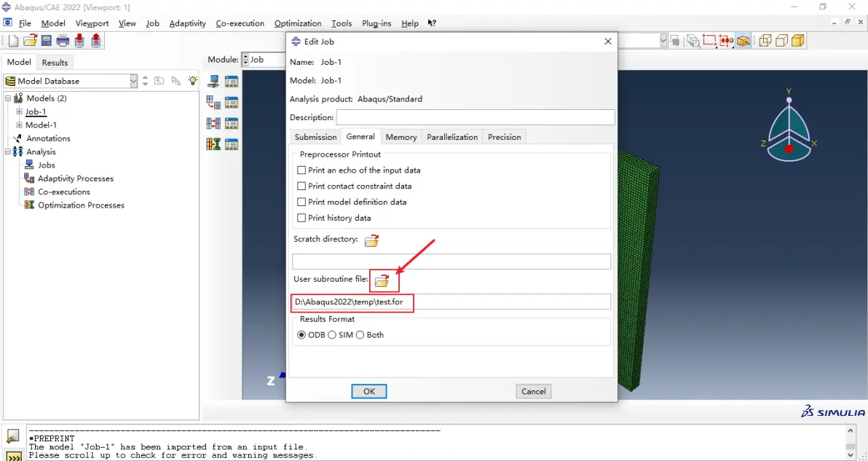This screenshot has height=461, width=868.
Task: Click the go-up-level icon in model tree
Action: click(159, 81)
